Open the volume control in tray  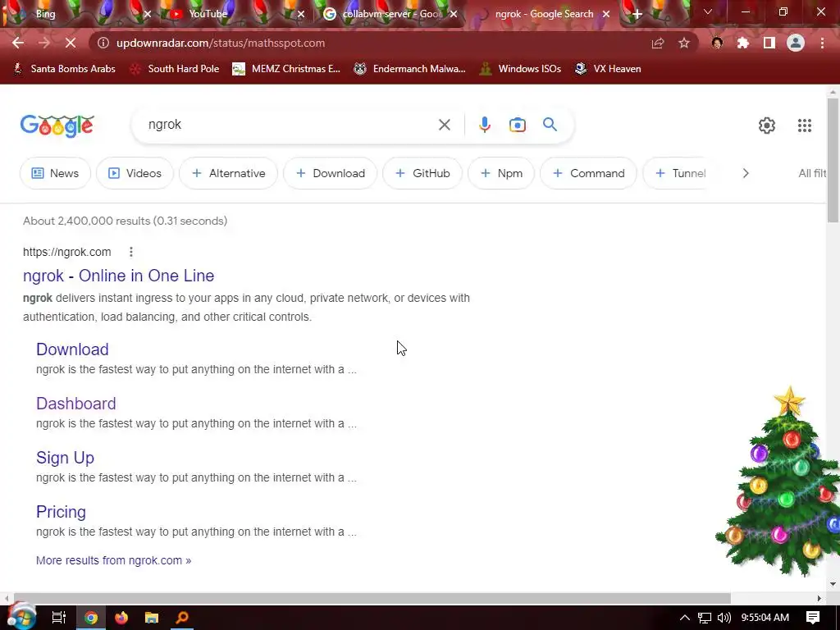724,618
